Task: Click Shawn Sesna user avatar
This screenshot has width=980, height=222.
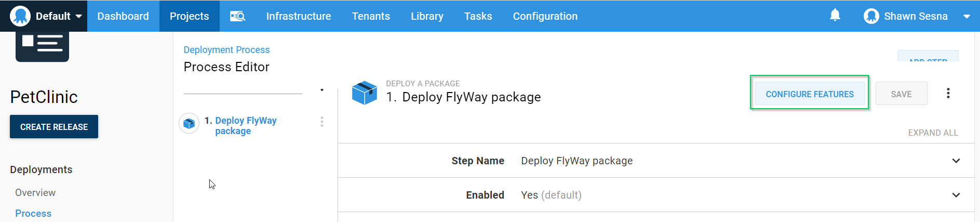Action: pyautogui.click(x=871, y=16)
